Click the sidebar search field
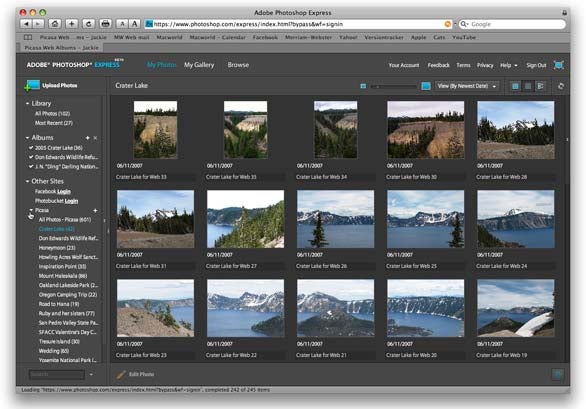The width and height of the screenshot is (586, 409). tap(57, 374)
